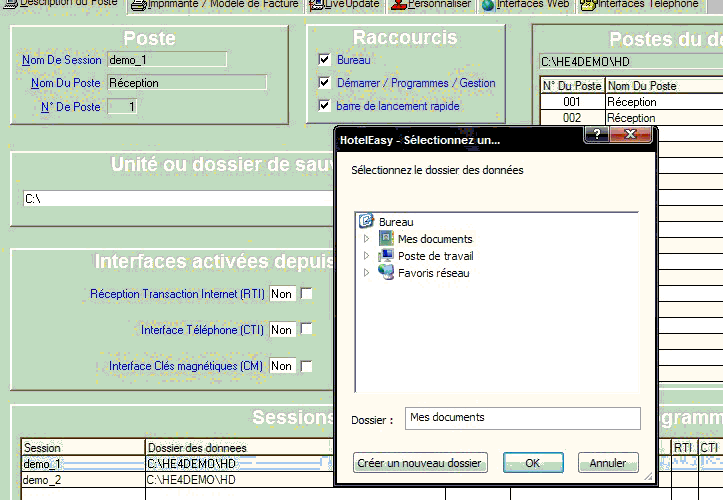Click the printer icon on Imprimante tab
This screenshot has width=723, height=500.
138,5
